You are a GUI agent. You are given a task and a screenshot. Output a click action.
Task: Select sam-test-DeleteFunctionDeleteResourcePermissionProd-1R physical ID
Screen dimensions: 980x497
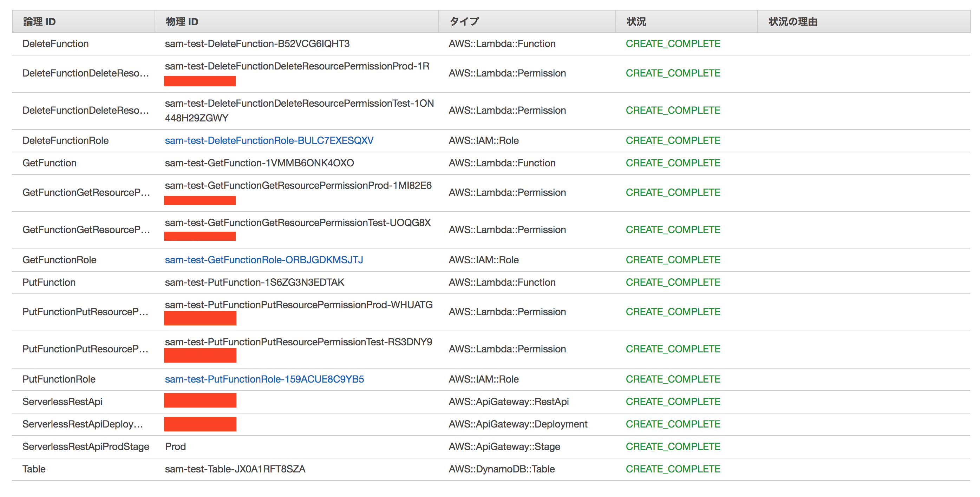(x=297, y=67)
